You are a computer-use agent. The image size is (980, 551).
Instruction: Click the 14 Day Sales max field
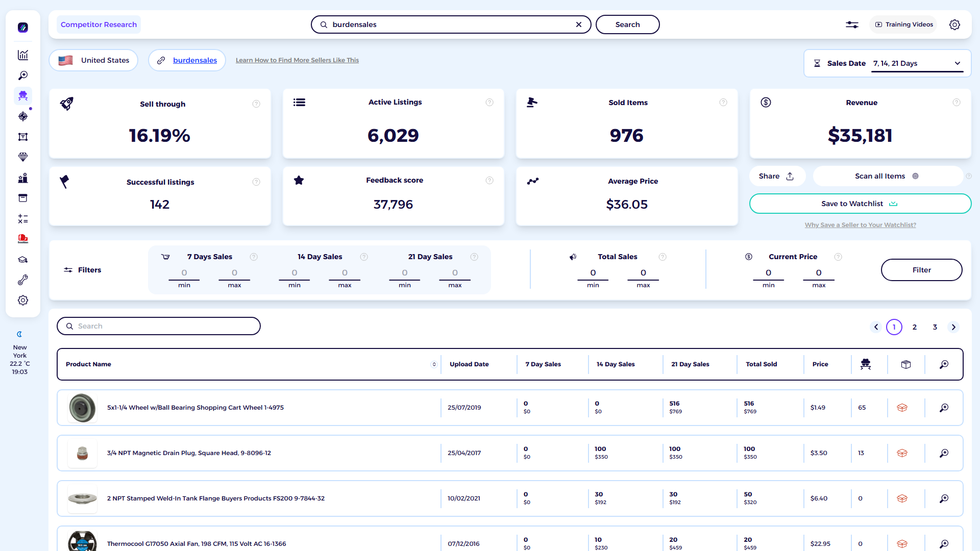[345, 273]
